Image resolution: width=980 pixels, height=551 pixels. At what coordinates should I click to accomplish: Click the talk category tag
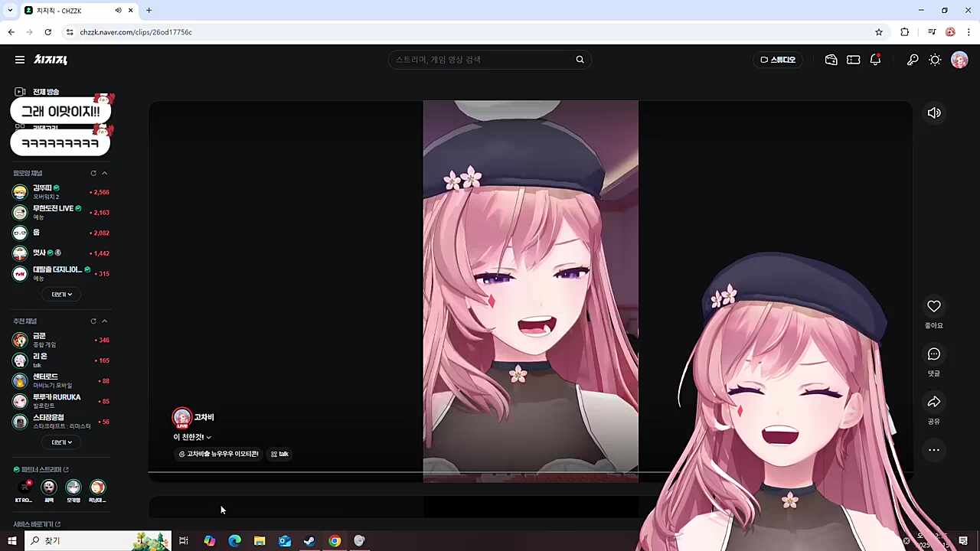click(x=279, y=454)
